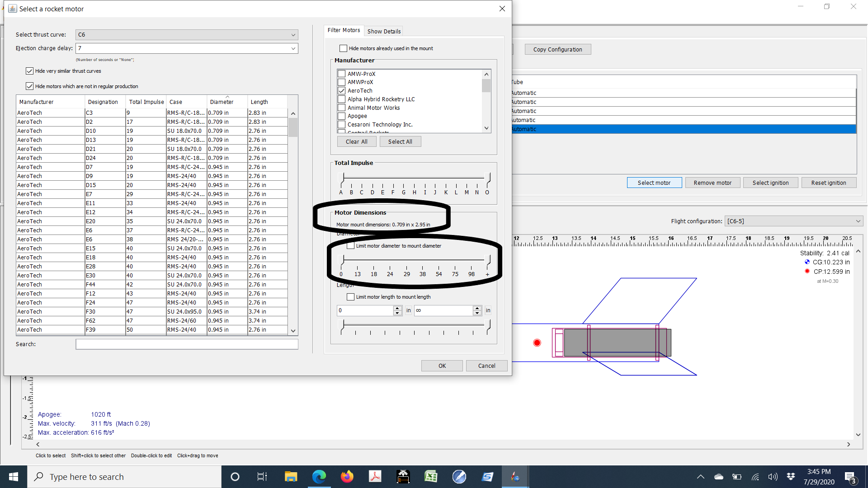Click the Clear All manufacturers button
Screen dimensions: 868x488
pyautogui.click(x=357, y=142)
